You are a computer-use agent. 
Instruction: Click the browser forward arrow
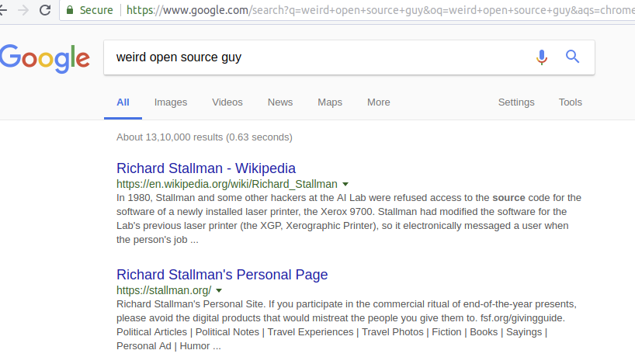[23, 10]
